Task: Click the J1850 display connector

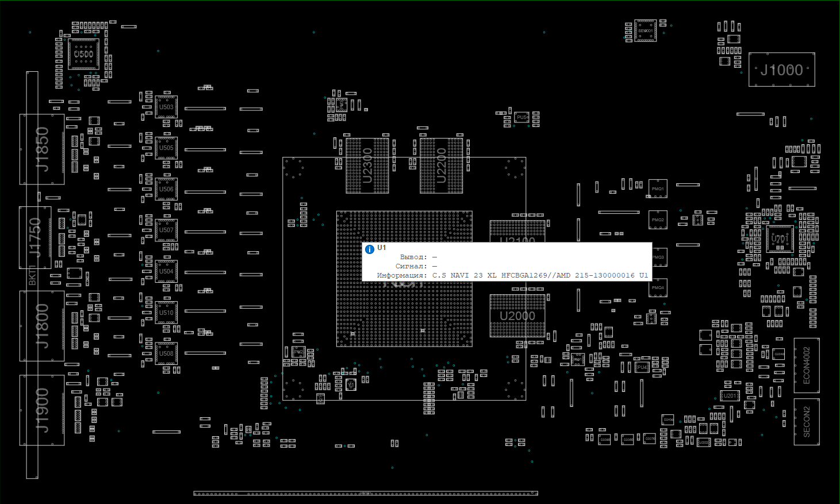Action: [42, 149]
